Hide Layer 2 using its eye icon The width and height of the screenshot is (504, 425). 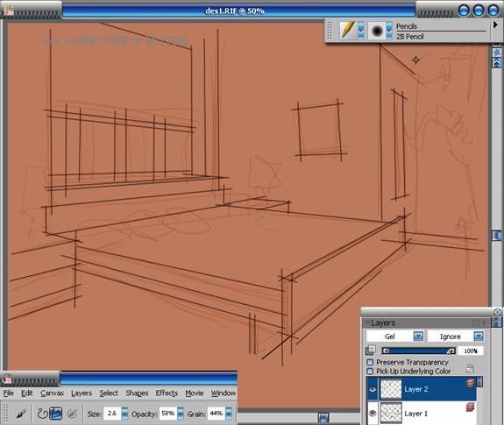373,389
